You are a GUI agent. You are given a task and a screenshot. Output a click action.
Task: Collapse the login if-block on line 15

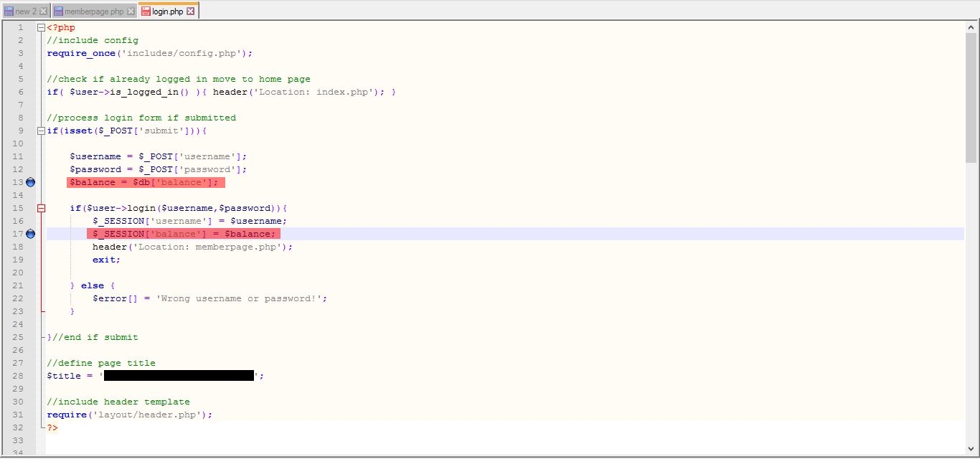click(41, 208)
